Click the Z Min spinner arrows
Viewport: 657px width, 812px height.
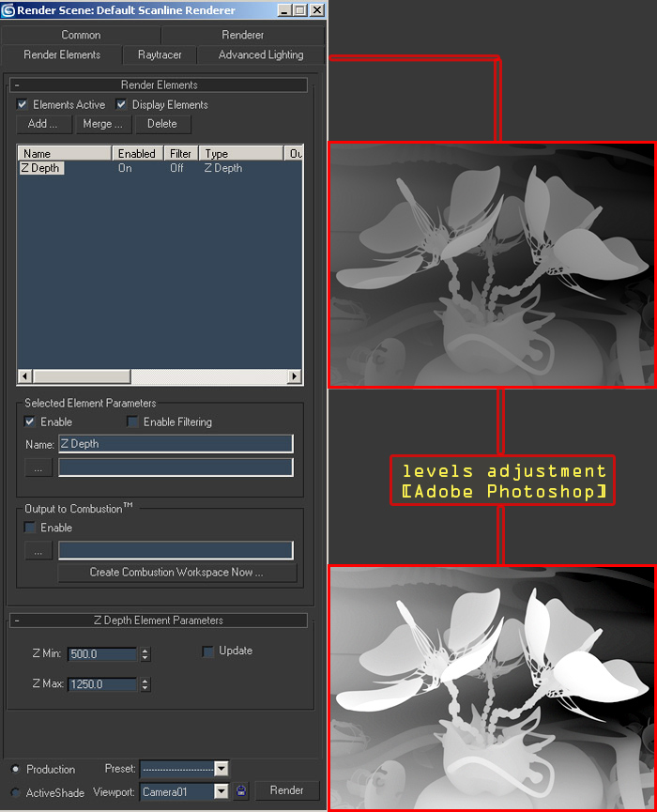145,654
